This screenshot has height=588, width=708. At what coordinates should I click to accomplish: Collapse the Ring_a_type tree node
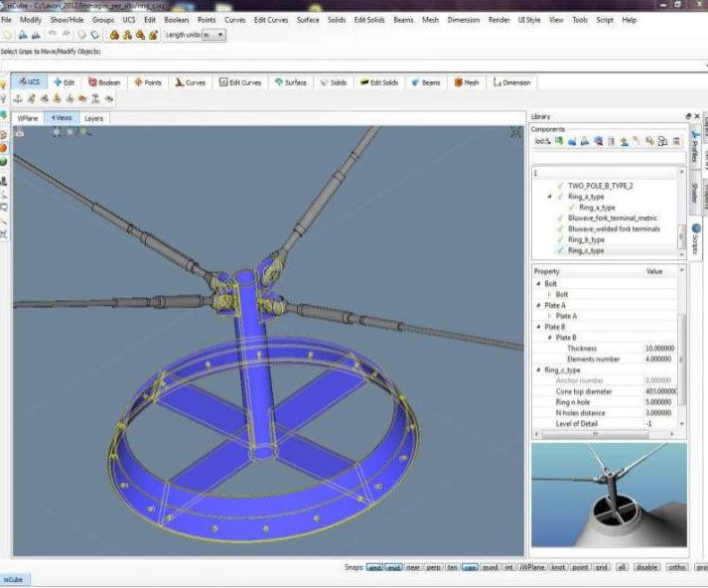550,197
